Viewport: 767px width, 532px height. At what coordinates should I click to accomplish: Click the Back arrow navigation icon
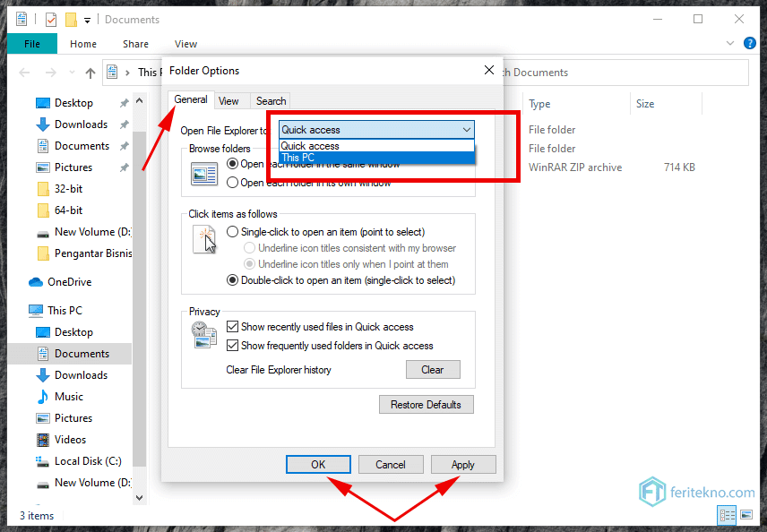pyautogui.click(x=24, y=73)
